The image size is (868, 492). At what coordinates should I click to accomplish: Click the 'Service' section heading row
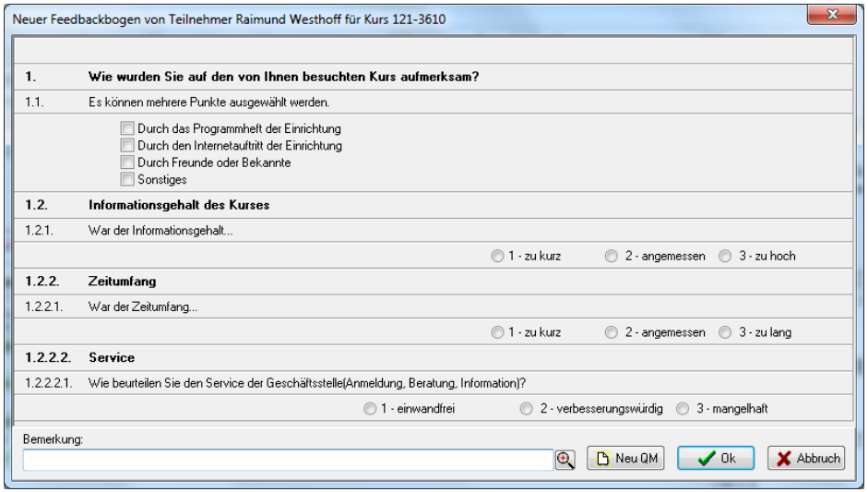[x=433, y=357]
